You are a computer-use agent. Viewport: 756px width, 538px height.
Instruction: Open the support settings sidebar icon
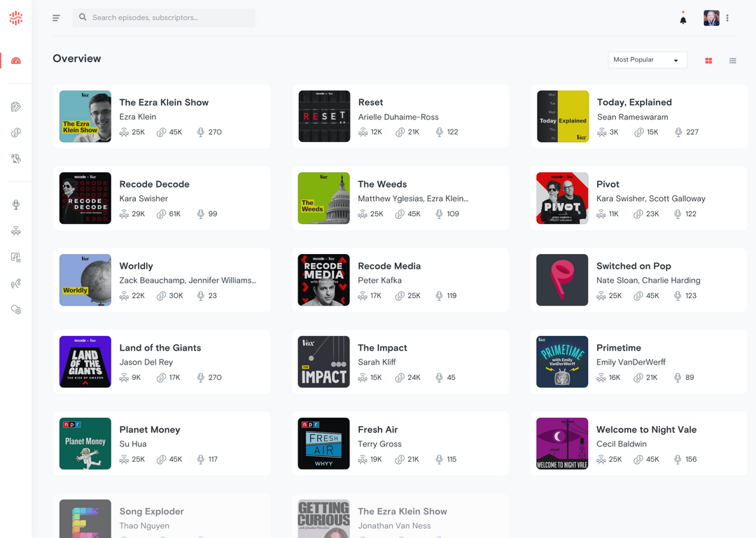pos(16,309)
